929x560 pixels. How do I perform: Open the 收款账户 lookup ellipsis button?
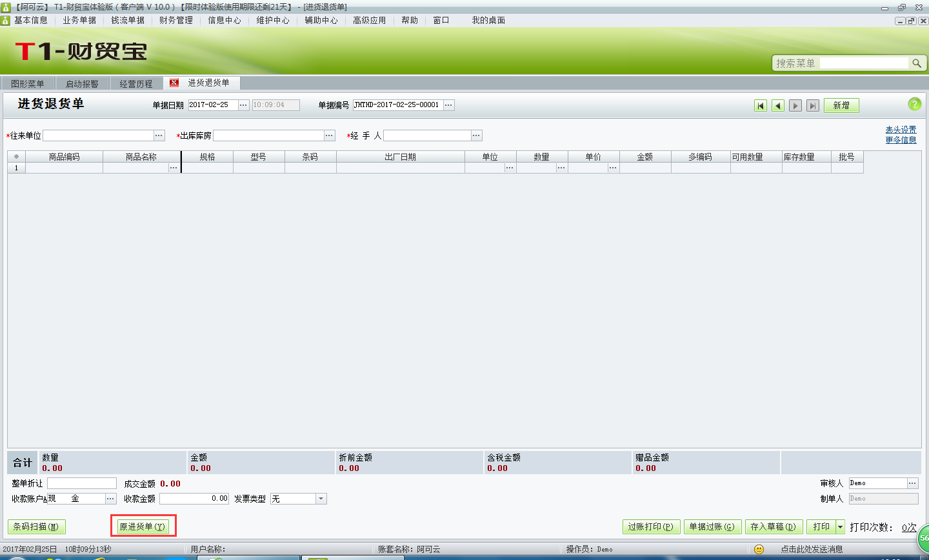[110, 499]
